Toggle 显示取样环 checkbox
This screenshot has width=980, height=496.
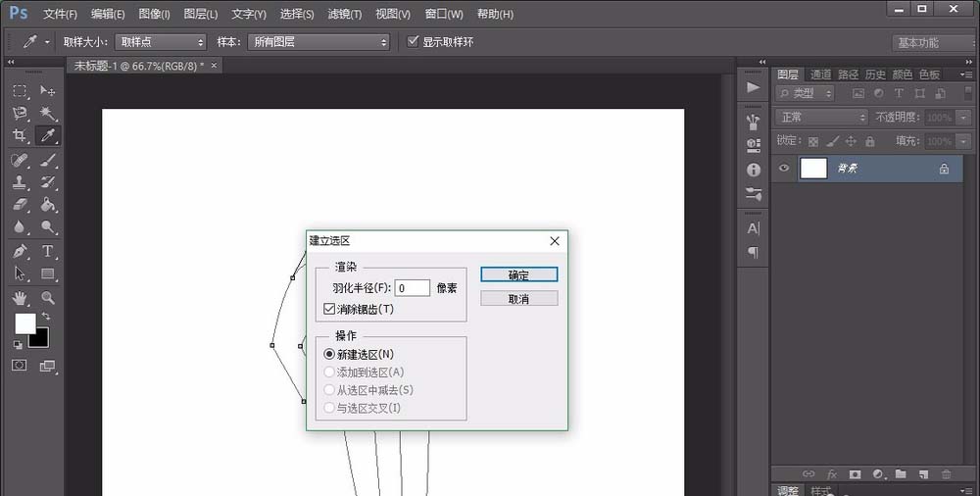pos(413,41)
